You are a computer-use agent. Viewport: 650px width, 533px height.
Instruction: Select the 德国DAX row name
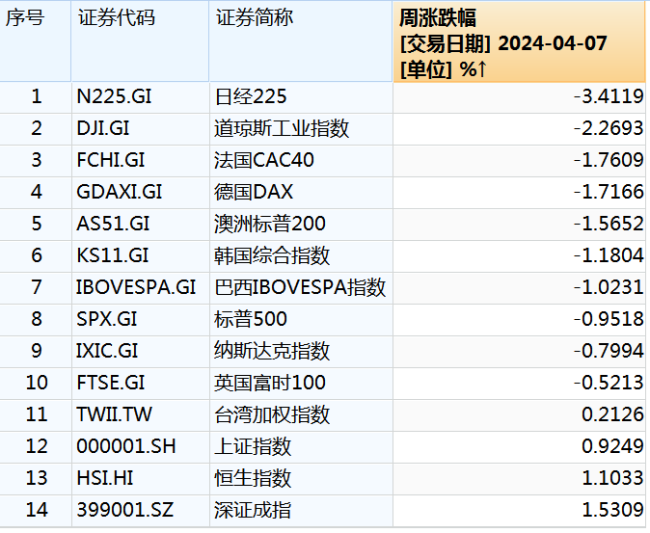[254, 192]
